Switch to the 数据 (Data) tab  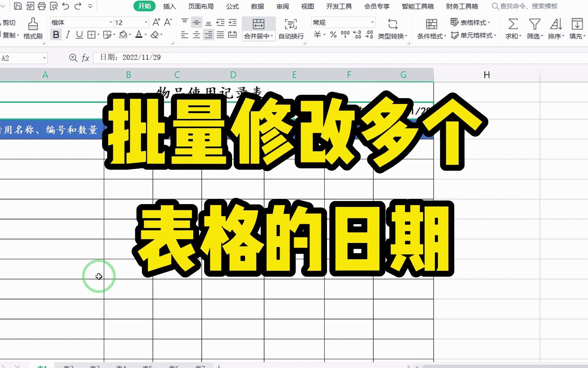pyautogui.click(x=257, y=6)
